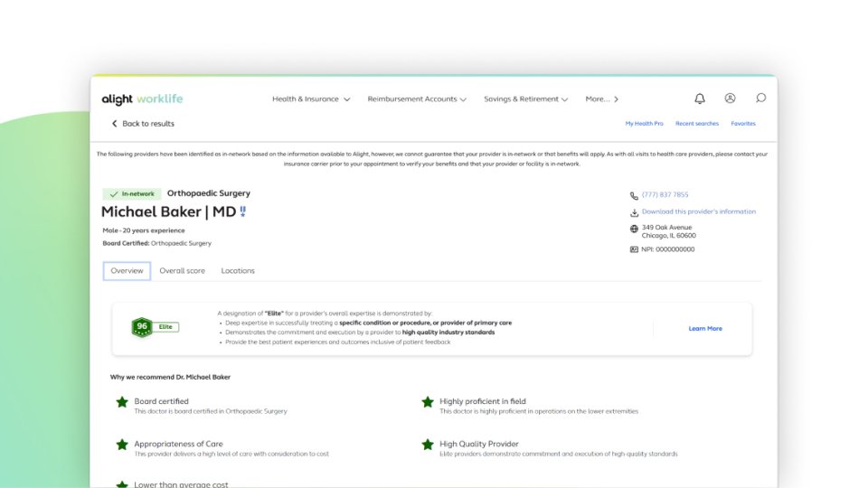Click the Board certified star icon

pyautogui.click(x=122, y=402)
